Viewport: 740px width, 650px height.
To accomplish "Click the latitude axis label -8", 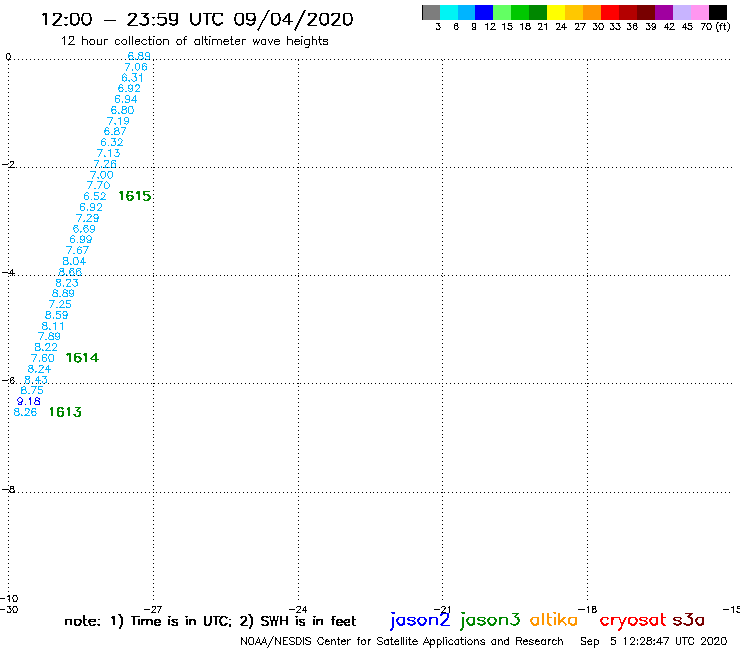I will 8,490.
